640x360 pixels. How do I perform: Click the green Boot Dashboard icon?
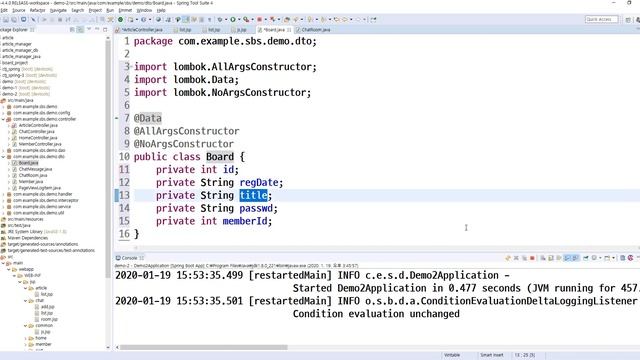click(120, 20)
